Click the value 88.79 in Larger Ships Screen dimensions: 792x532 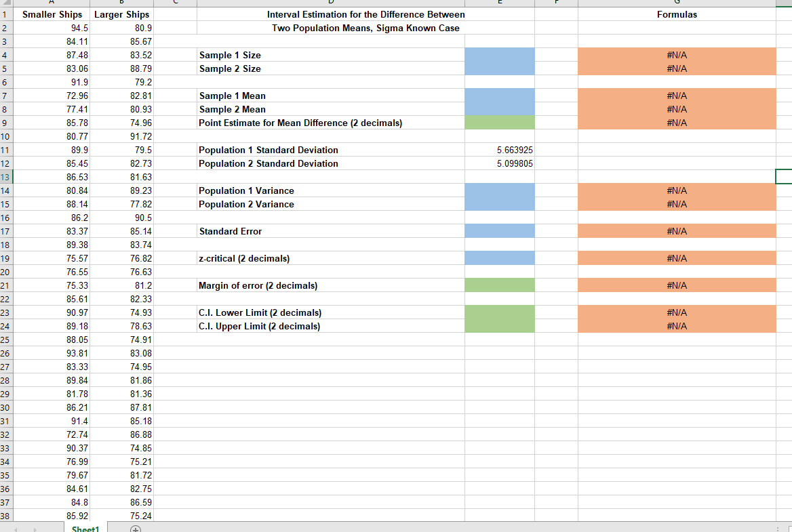(141, 68)
